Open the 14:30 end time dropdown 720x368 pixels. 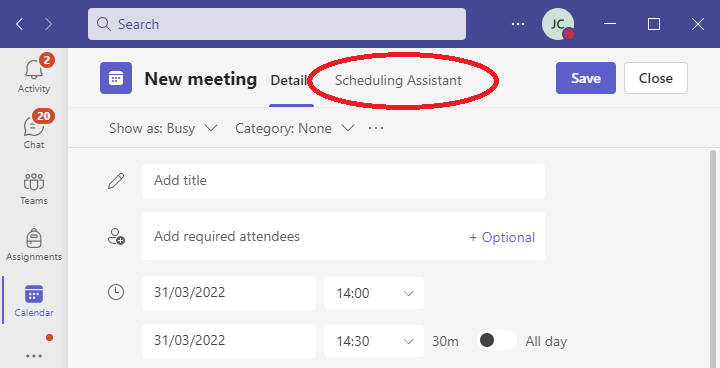(374, 341)
